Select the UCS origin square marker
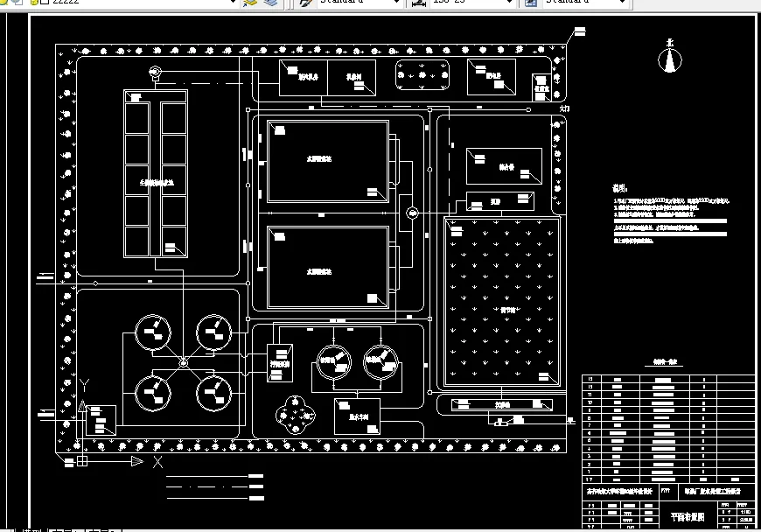The height and width of the screenshot is (532, 761). (x=82, y=460)
